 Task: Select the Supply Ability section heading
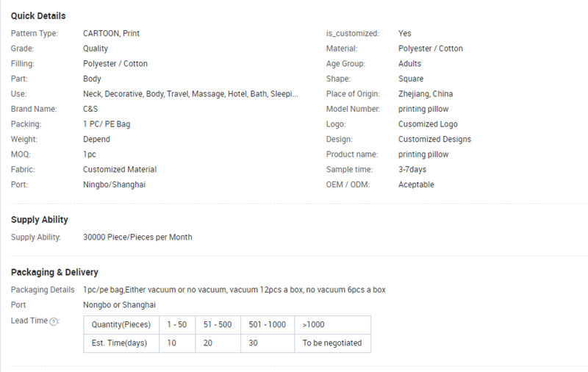pyautogui.click(x=40, y=220)
